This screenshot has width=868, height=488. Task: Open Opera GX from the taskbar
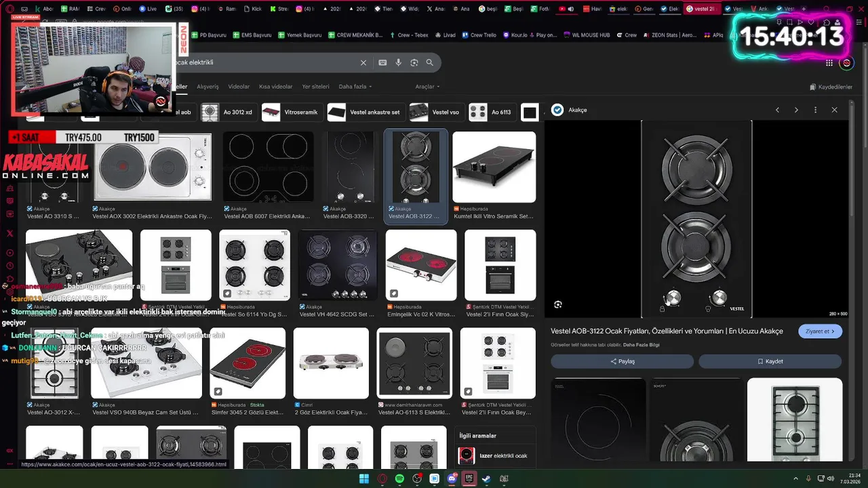click(382, 479)
